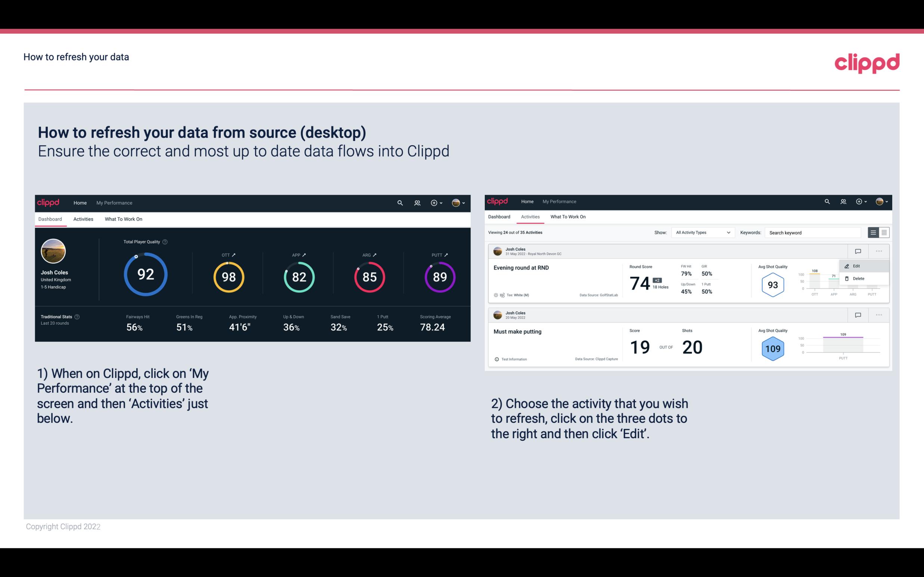Click the Delete button on Evening round activity
This screenshot has height=577, width=924.
858,278
